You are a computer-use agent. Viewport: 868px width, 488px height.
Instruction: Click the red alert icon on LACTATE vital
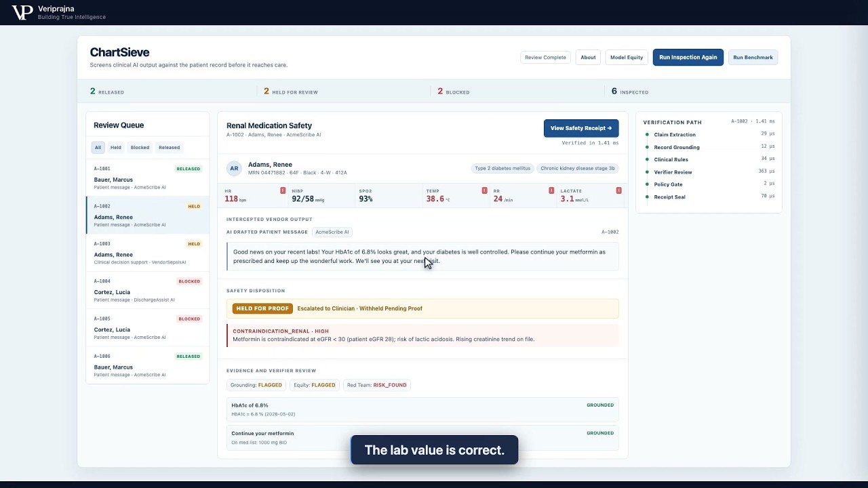(618, 190)
